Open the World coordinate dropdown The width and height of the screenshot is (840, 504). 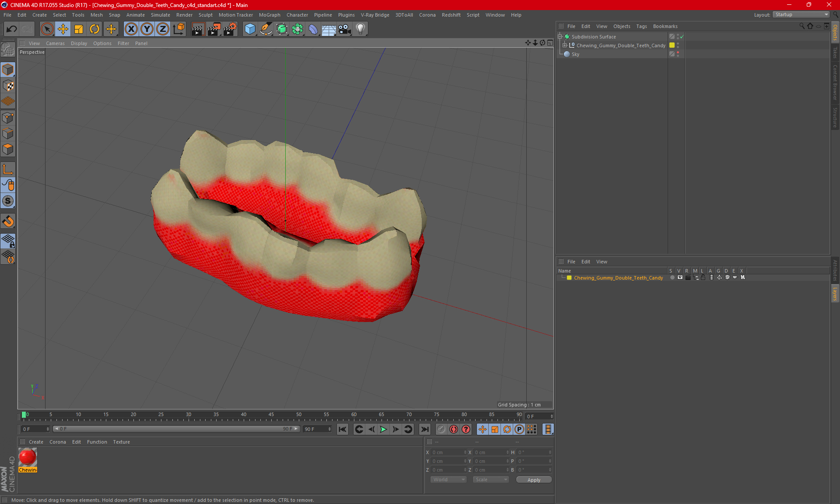coord(448,479)
